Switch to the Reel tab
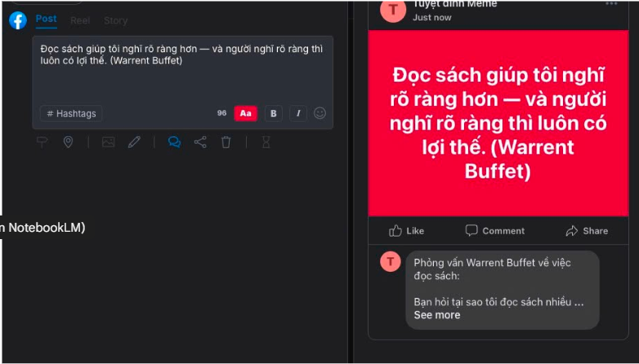 (x=80, y=20)
